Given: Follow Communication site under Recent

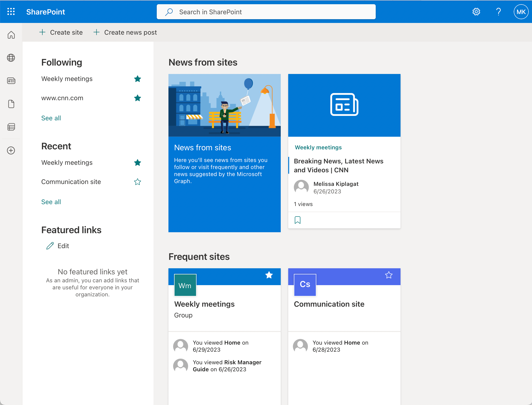Looking at the screenshot, I should click(137, 181).
